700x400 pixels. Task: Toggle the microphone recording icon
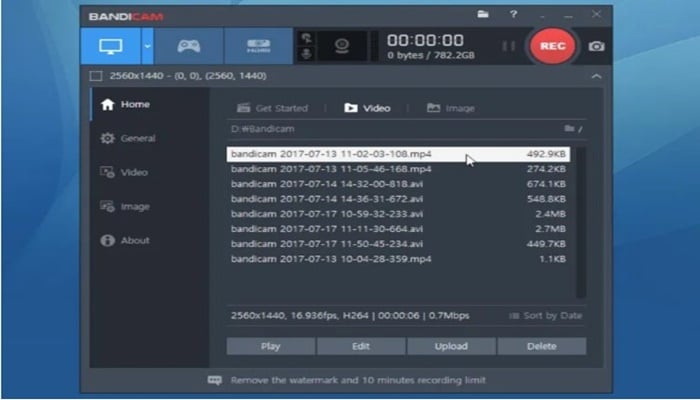(306, 54)
